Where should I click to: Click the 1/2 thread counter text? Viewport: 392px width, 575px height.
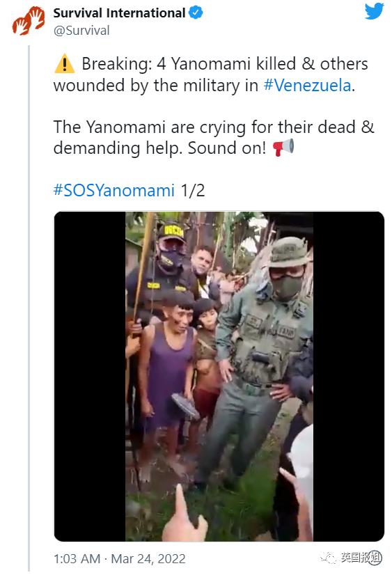tap(193, 190)
